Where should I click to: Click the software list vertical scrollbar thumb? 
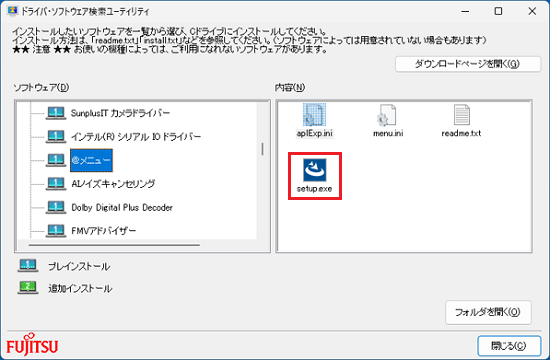(262, 149)
